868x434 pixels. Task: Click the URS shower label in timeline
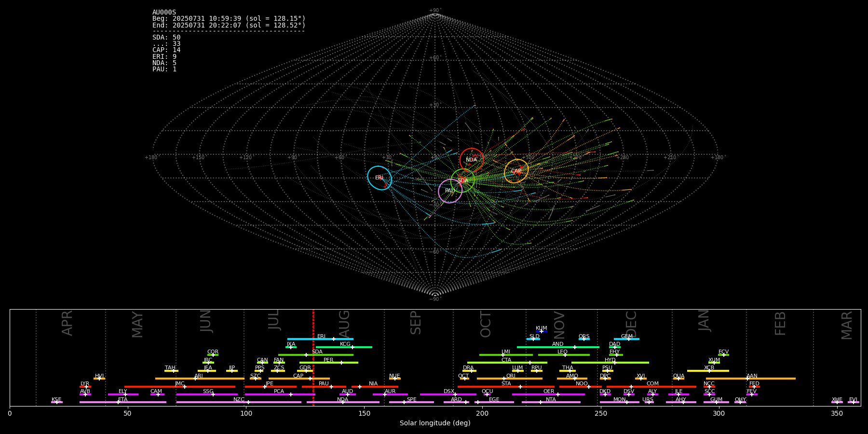648,400
